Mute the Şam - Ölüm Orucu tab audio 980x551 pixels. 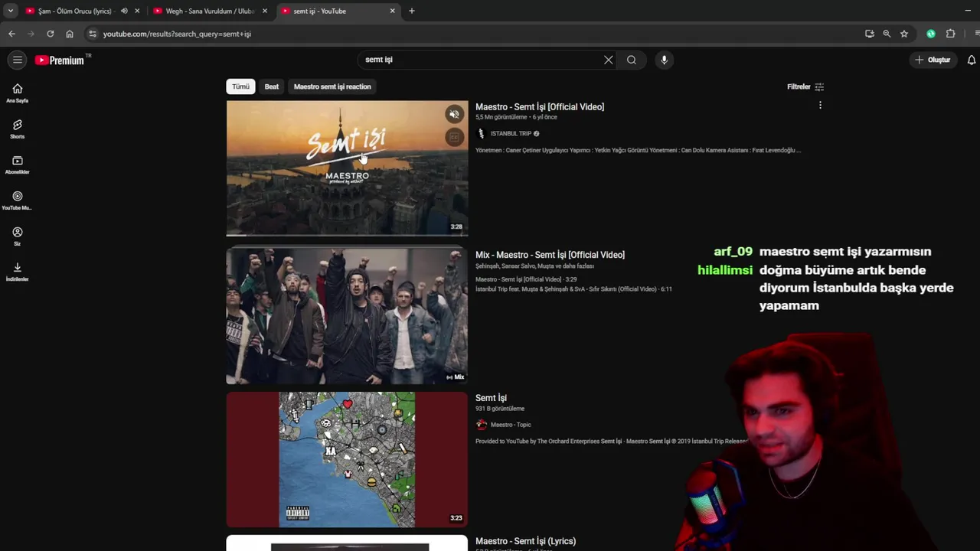tap(124, 11)
